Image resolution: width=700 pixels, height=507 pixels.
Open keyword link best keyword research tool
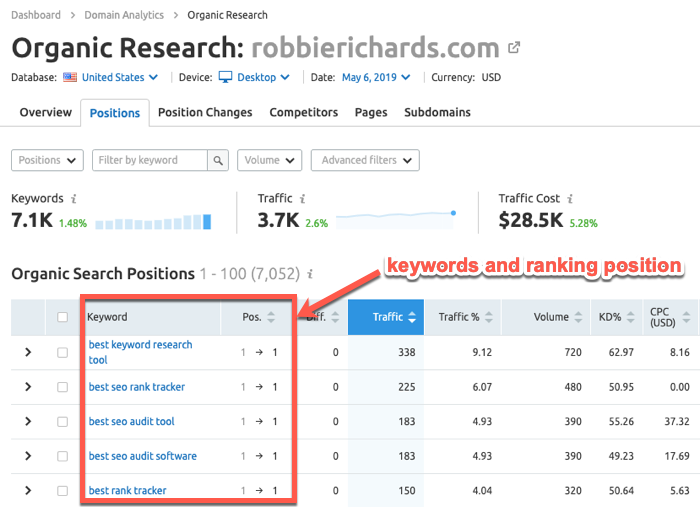tap(140, 352)
